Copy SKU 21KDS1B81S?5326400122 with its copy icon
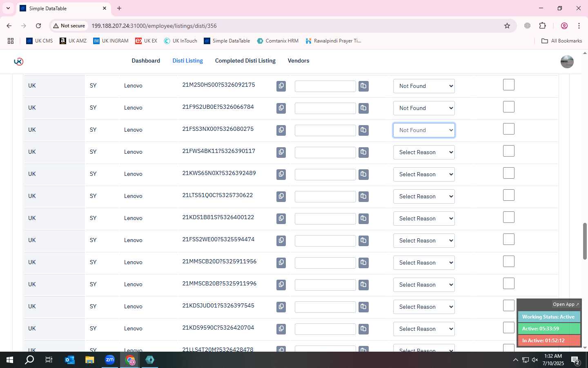Viewport: 588px width, 368px height. click(x=281, y=218)
